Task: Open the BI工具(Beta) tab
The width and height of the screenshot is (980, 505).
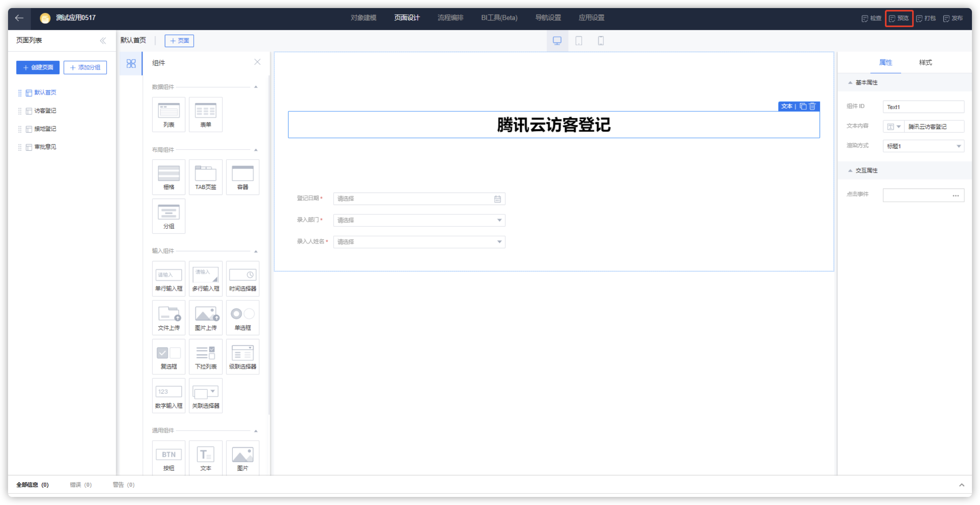Action: pos(499,18)
